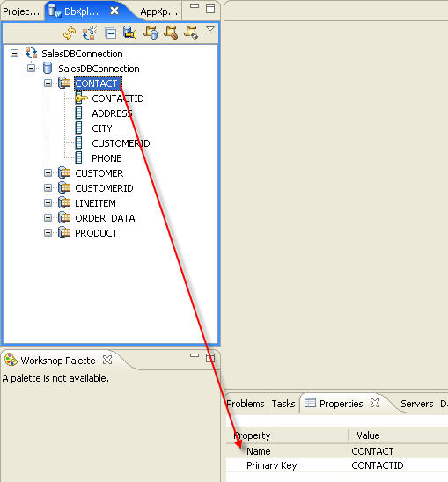Image resolution: width=448 pixels, height=482 pixels.
Task: Select the ADDRESS column label
Action: pyautogui.click(x=112, y=113)
